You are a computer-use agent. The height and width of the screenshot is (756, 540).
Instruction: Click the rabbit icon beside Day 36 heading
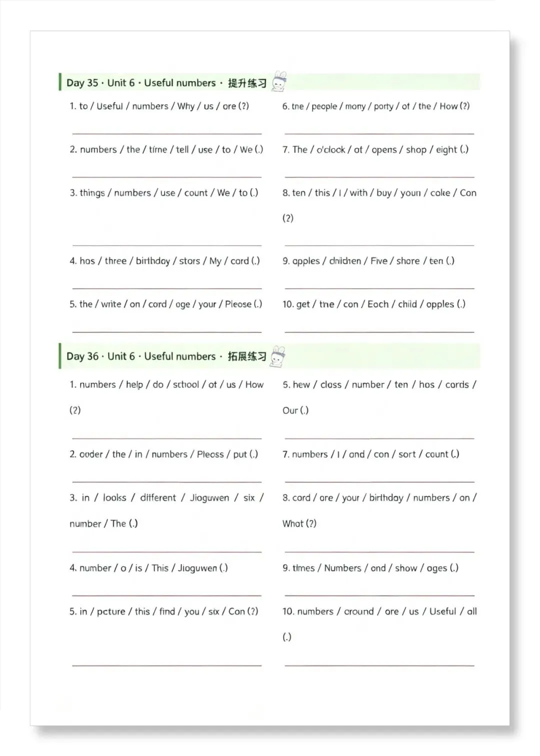(x=278, y=356)
